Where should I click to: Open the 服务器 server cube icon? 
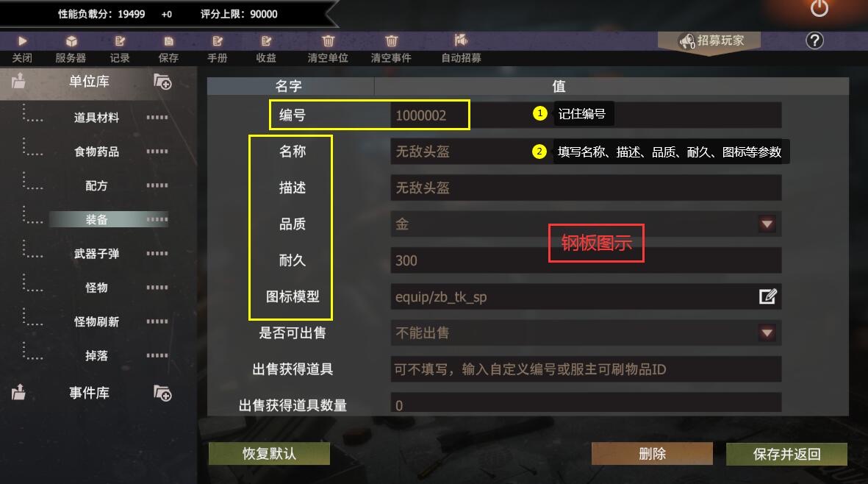point(71,41)
